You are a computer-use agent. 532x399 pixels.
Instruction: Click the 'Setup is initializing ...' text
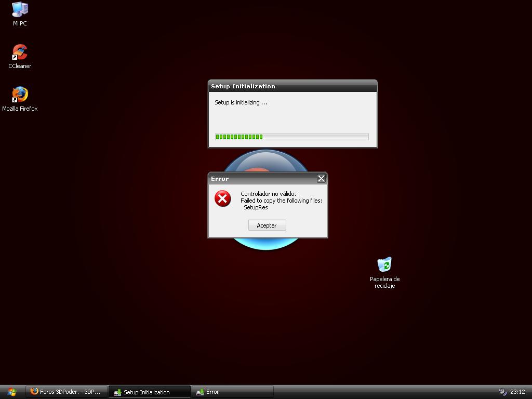pos(241,102)
